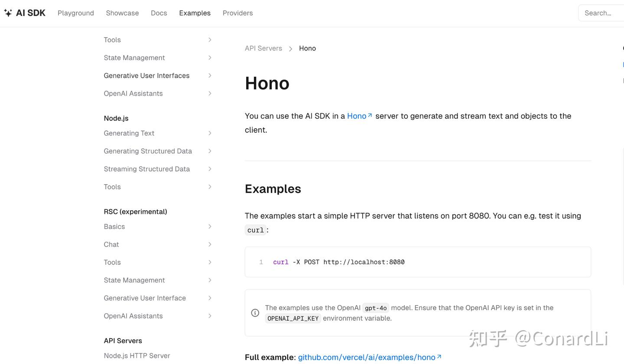Click the Providers menu item
The image size is (624, 364).
tap(237, 13)
